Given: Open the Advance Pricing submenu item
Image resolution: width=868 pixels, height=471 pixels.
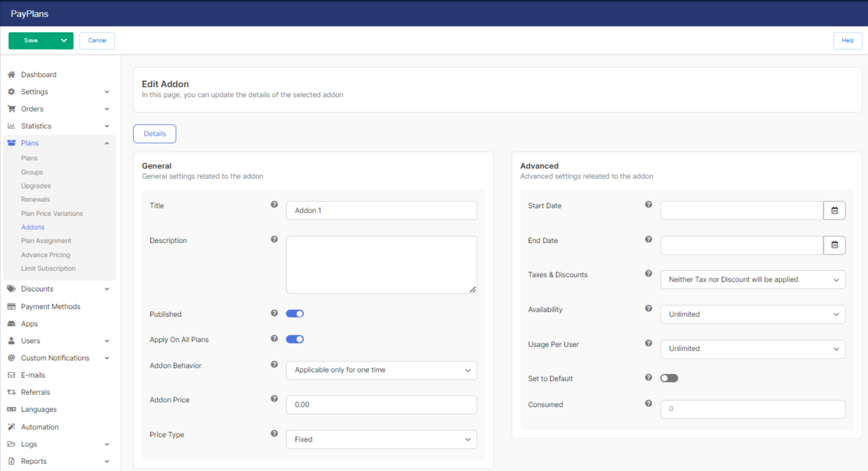Looking at the screenshot, I should point(45,255).
